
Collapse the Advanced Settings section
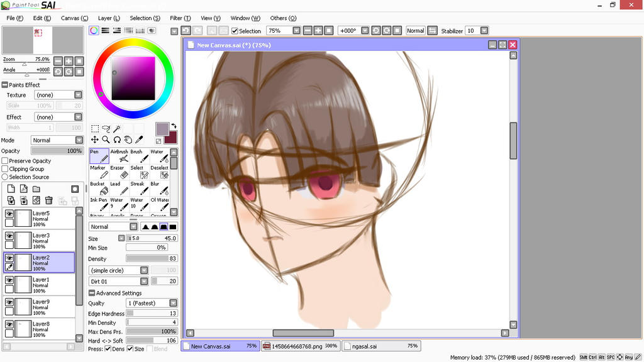[x=92, y=293]
